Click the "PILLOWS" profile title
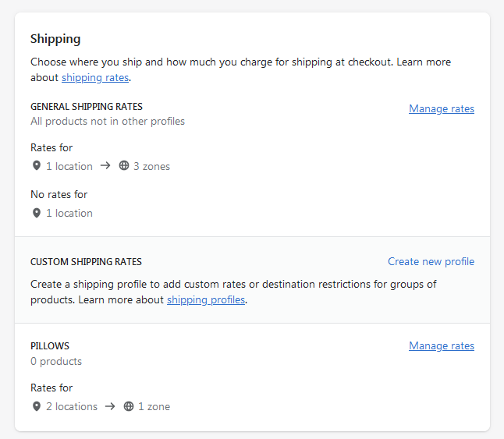This screenshot has height=439, width=504. [x=50, y=346]
